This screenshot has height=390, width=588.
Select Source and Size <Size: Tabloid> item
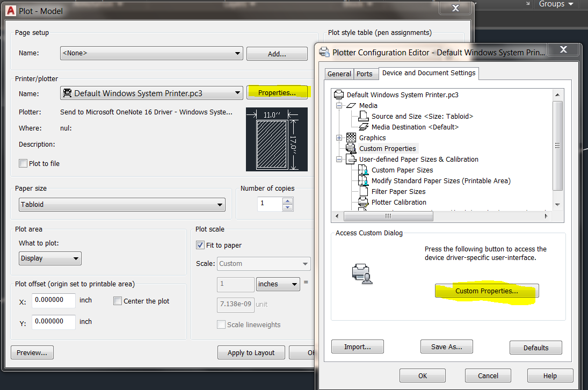(x=422, y=116)
